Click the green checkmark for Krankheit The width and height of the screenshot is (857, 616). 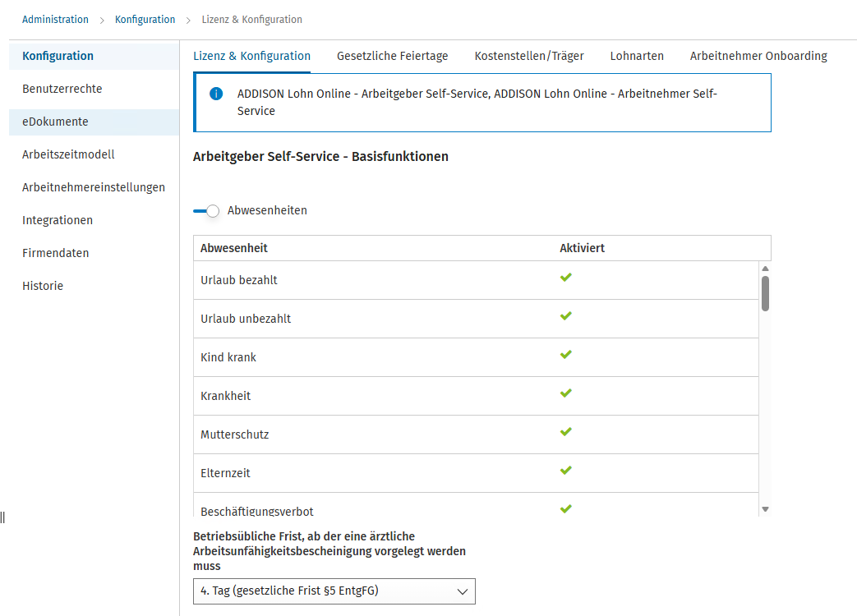click(x=565, y=393)
